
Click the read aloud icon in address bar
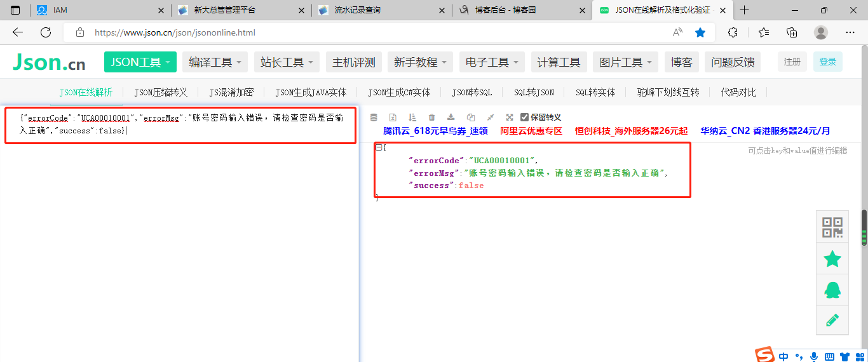click(677, 32)
